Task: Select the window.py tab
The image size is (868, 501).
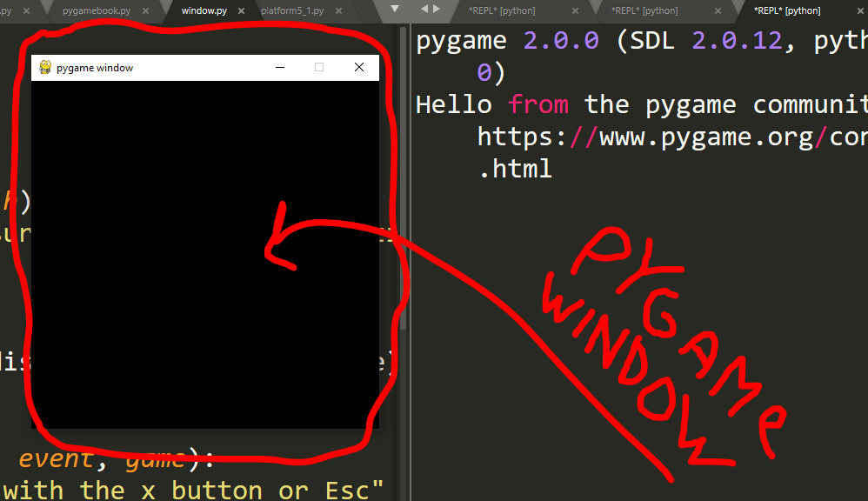Action: (x=204, y=10)
